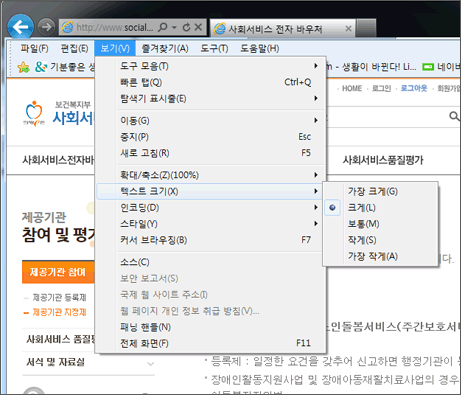The image size is (461, 395).
Task: Open the 기분좋은 favorite bookmark
Action: 65,67
